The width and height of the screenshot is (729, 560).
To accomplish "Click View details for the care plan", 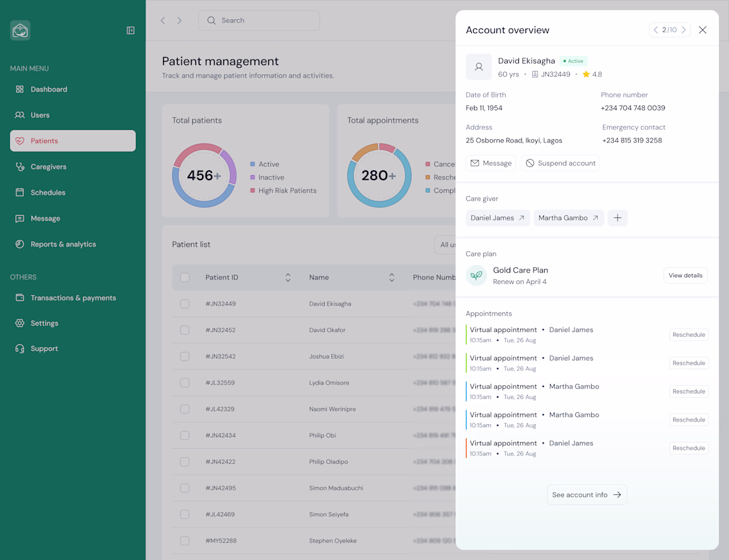I will click(685, 276).
